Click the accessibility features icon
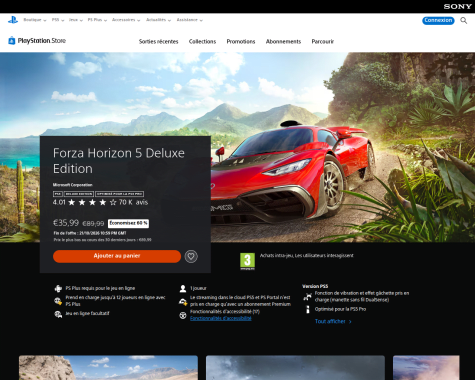The height and width of the screenshot is (380, 475). coord(183,315)
